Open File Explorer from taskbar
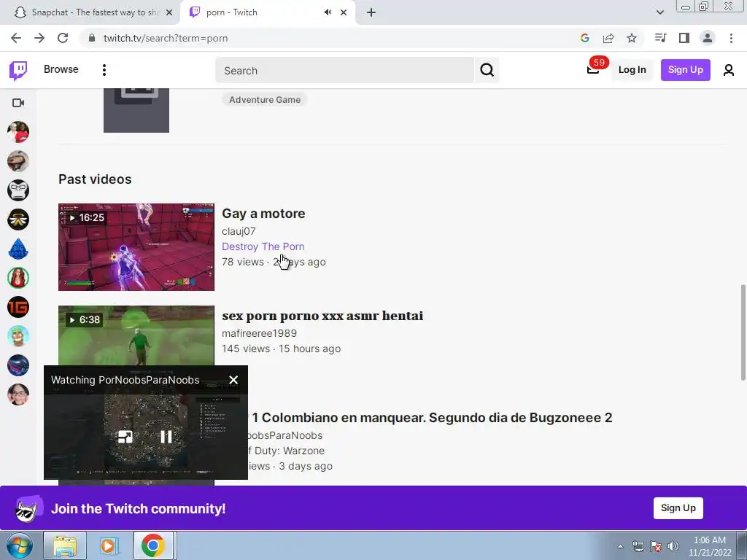Image resolution: width=747 pixels, height=560 pixels. coord(65,545)
